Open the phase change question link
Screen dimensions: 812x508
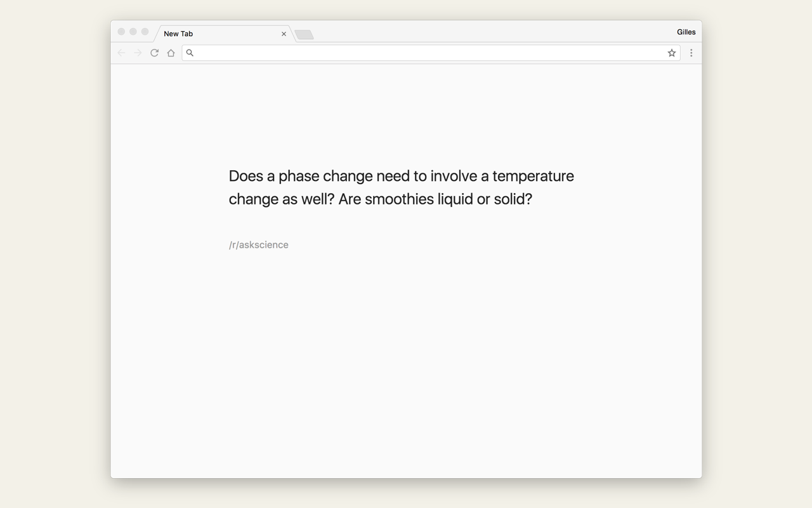pos(401,187)
